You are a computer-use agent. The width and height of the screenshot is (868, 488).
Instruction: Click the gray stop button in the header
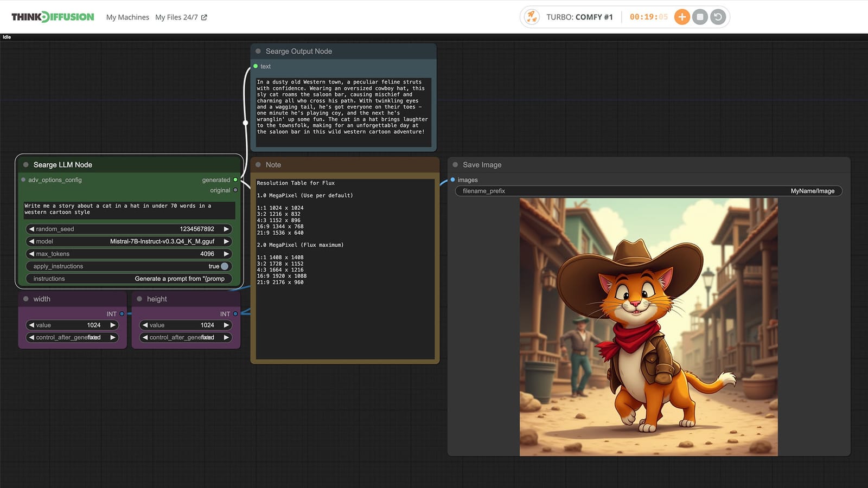tap(700, 17)
